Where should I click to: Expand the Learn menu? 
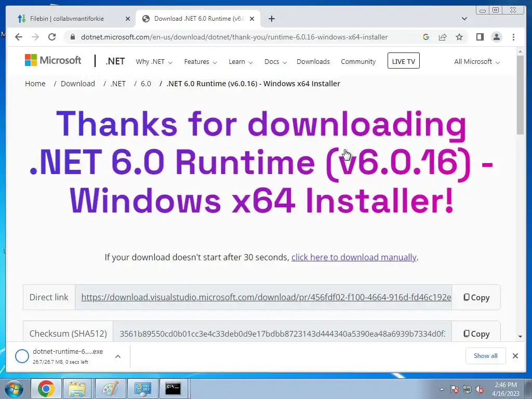[241, 62]
